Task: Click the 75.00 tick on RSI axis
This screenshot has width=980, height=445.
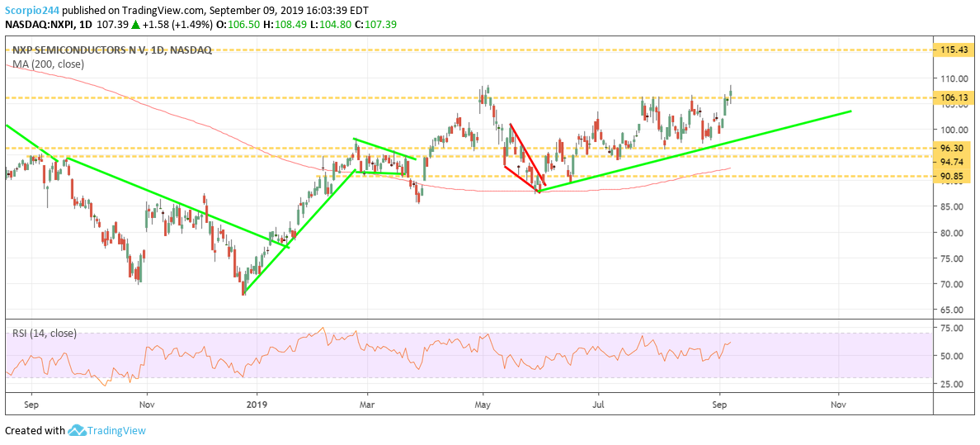Action: click(954, 328)
